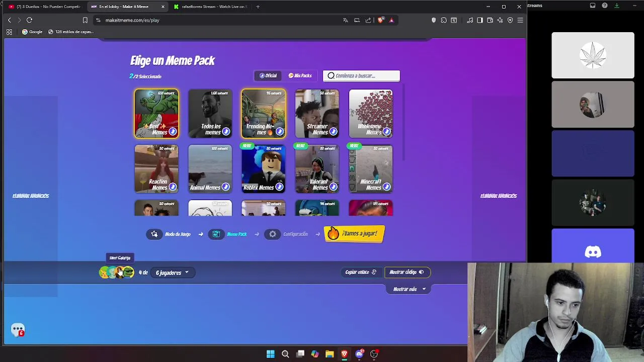Open the Brave Wallet icon
644x362 pixels.
pos(490,20)
